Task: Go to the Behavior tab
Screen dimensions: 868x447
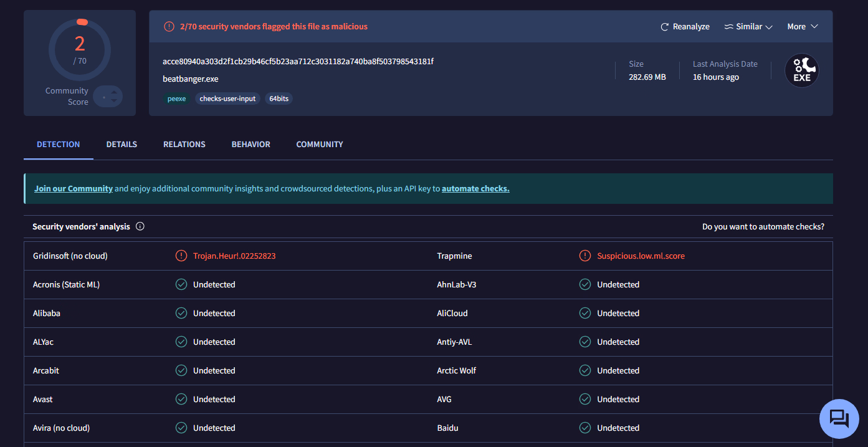Action: [x=250, y=144]
